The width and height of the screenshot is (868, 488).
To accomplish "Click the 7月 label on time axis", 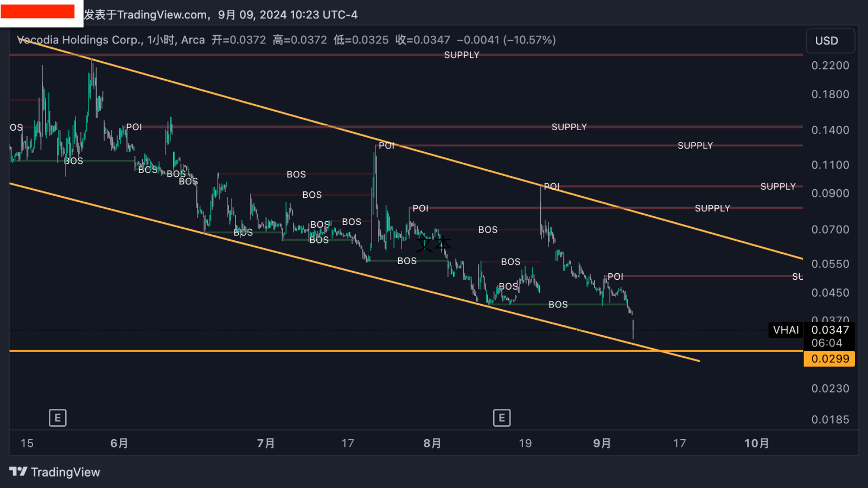I will [x=266, y=444].
